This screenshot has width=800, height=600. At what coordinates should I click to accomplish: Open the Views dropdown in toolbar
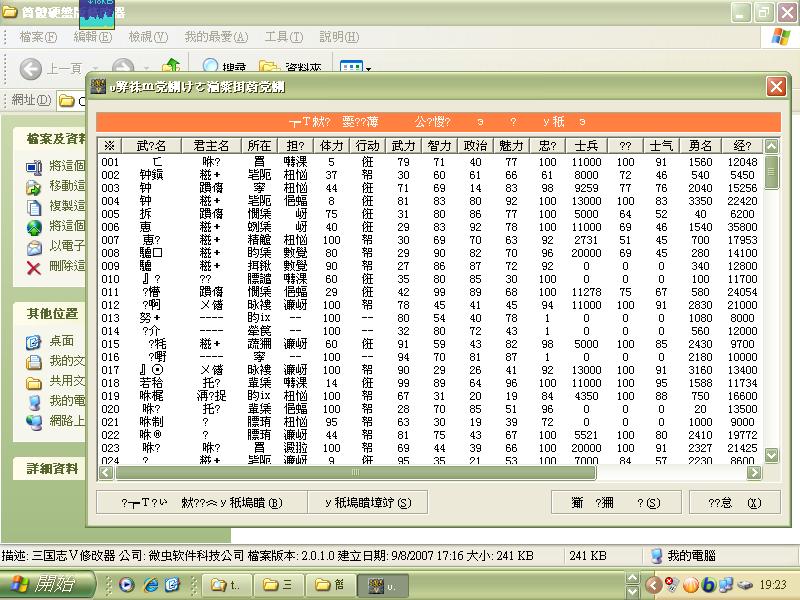coord(356,69)
